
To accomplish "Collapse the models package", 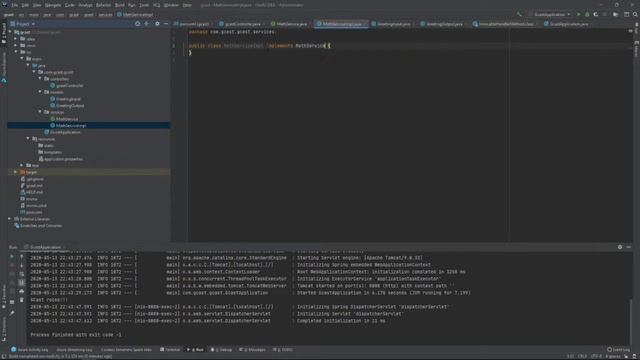I will click(x=40, y=92).
